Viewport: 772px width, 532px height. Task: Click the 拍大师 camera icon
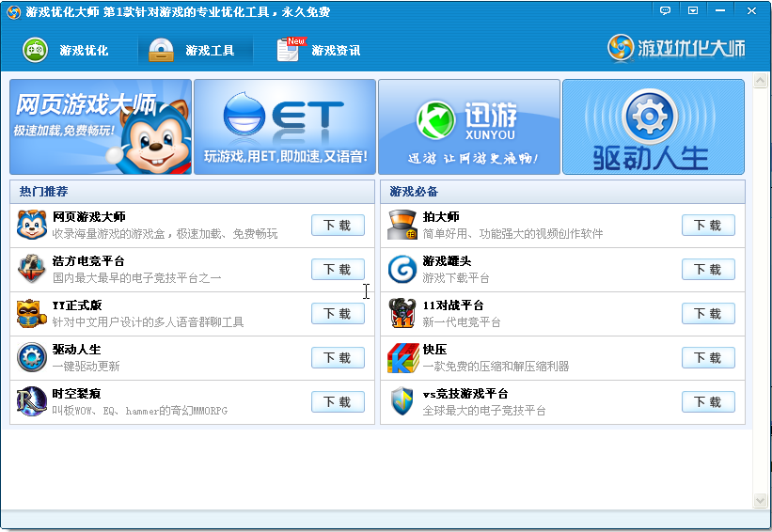(402, 225)
